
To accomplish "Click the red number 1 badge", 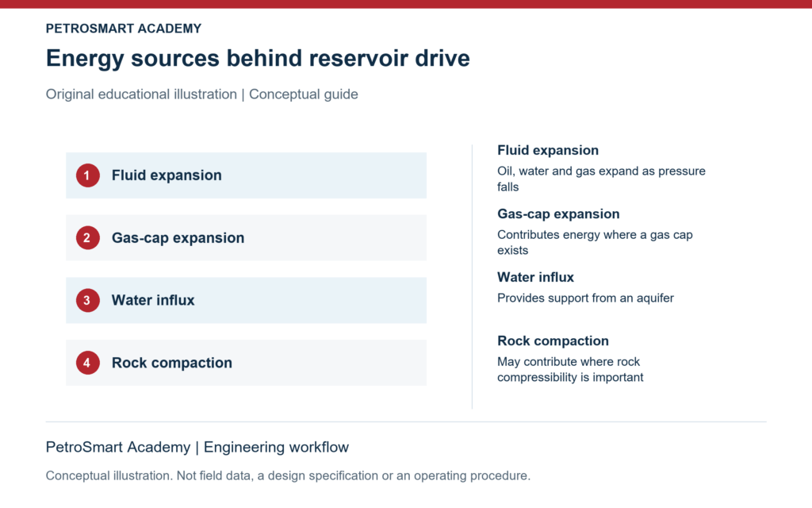I will tap(87, 175).
